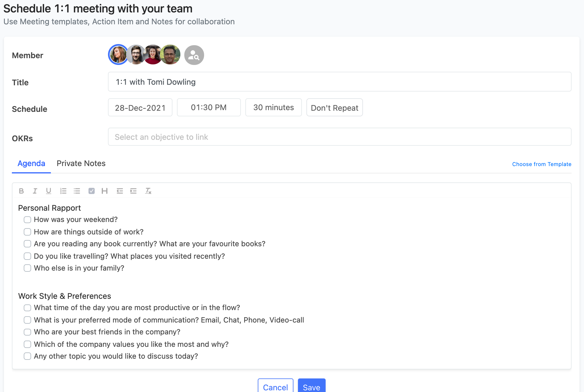Check 'Who are your best friends' item

click(27, 332)
